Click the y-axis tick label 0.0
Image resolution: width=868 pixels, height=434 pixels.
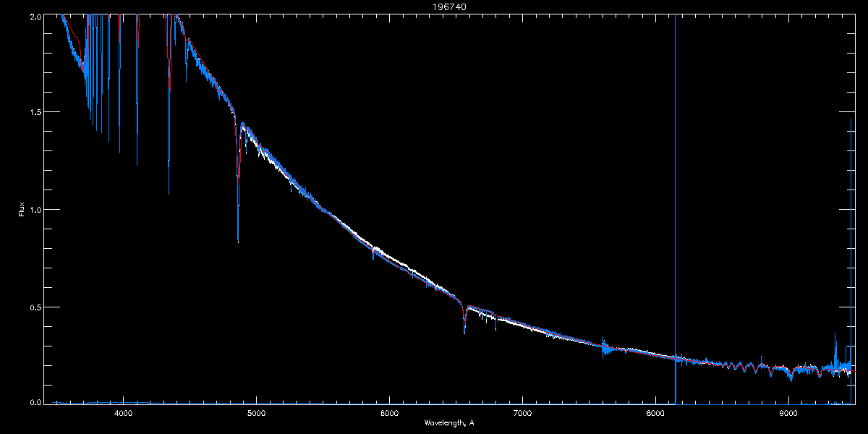tap(34, 401)
